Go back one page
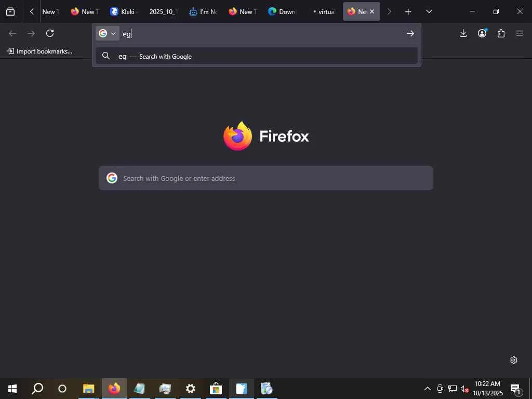532x399 pixels. click(12, 33)
